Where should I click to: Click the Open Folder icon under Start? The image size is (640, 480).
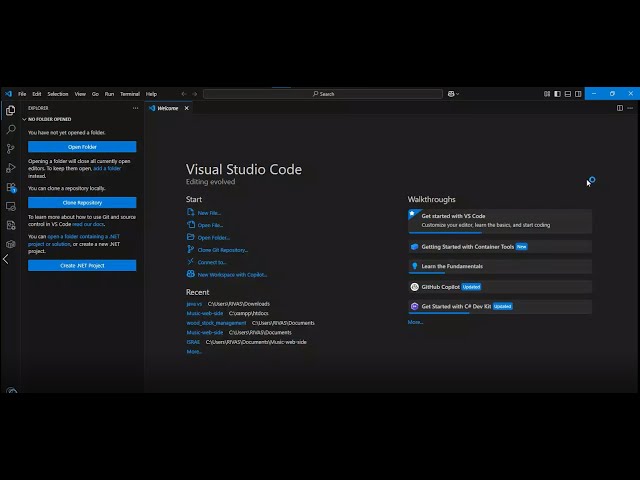click(191, 237)
